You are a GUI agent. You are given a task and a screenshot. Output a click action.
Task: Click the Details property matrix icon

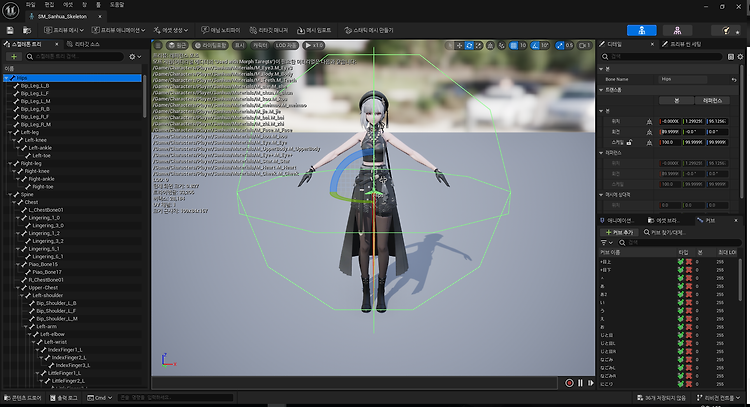730,56
